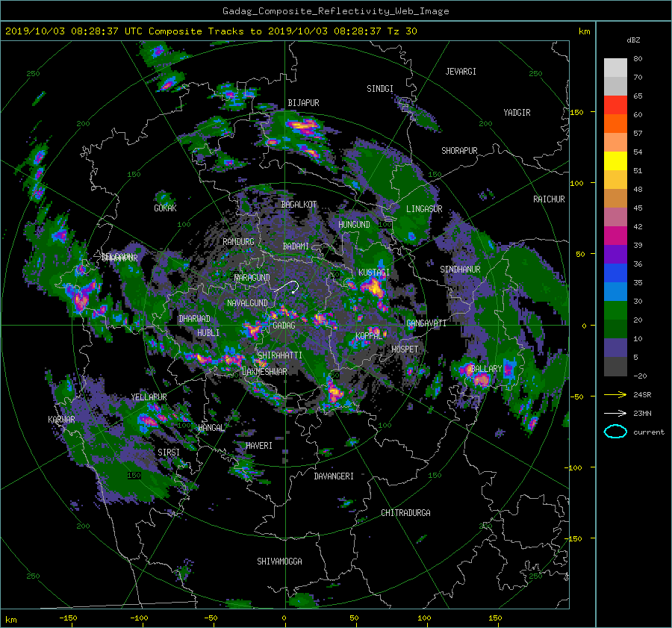Click the HOSPET city label
672x628 pixels.
click(x=405, y=349)
